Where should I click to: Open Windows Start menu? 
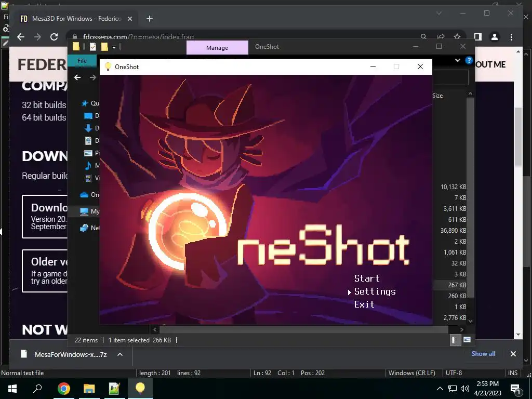click(x=12, y=389)
